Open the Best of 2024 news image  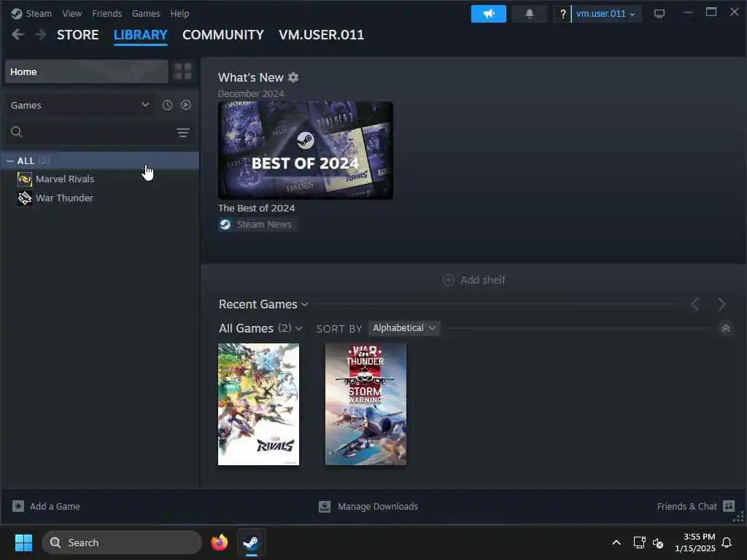(306, 150)
